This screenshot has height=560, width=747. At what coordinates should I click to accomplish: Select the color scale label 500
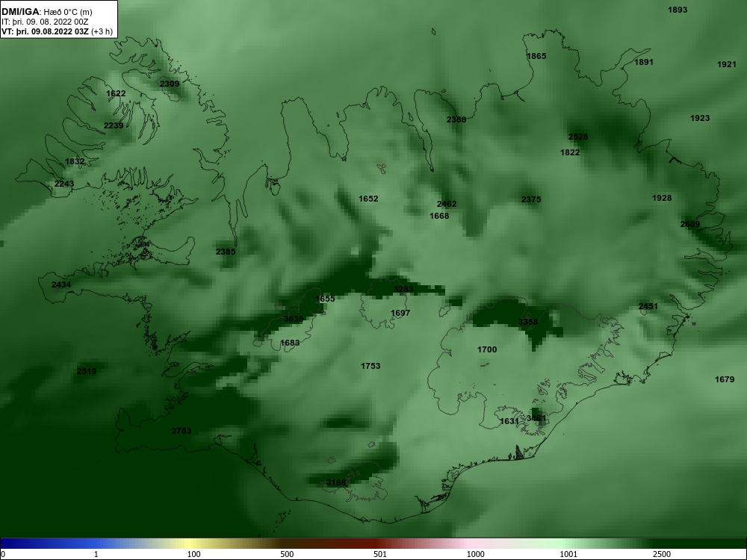[287, 554]
